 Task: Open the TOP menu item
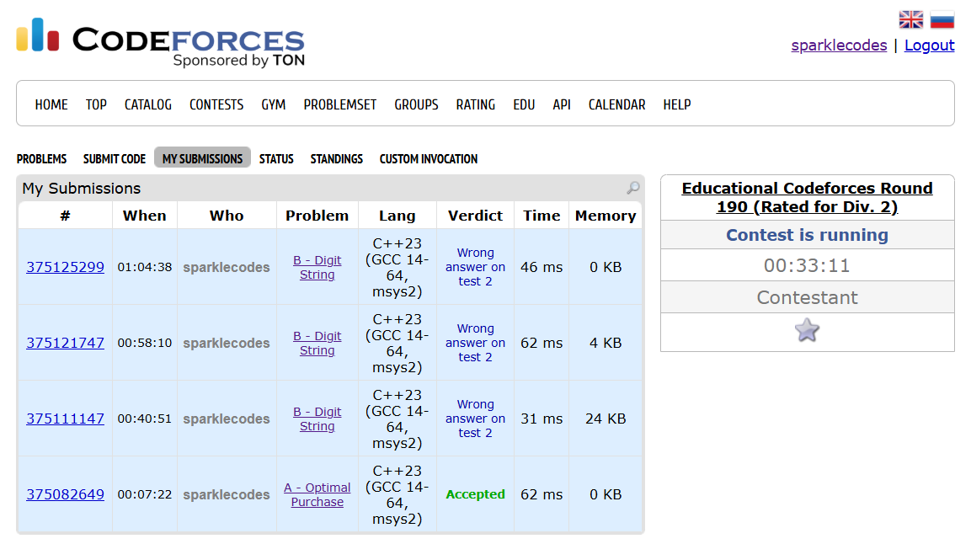point(96,104)
